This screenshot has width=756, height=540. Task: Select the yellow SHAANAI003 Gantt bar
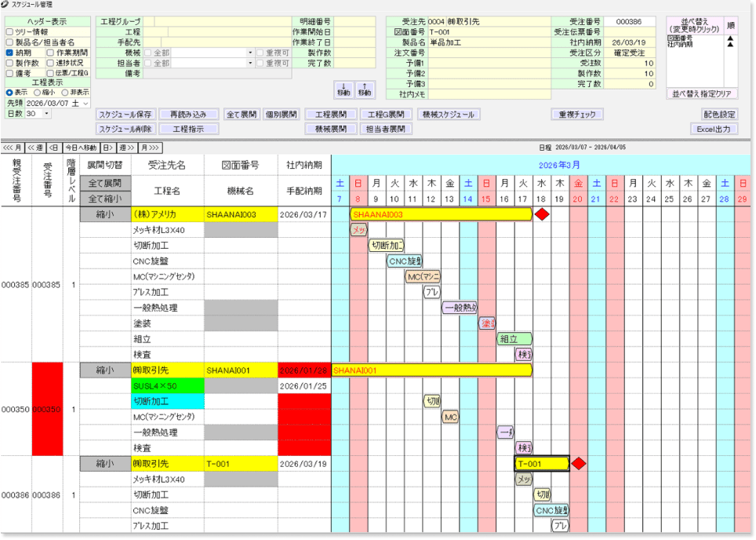[442, 214]
